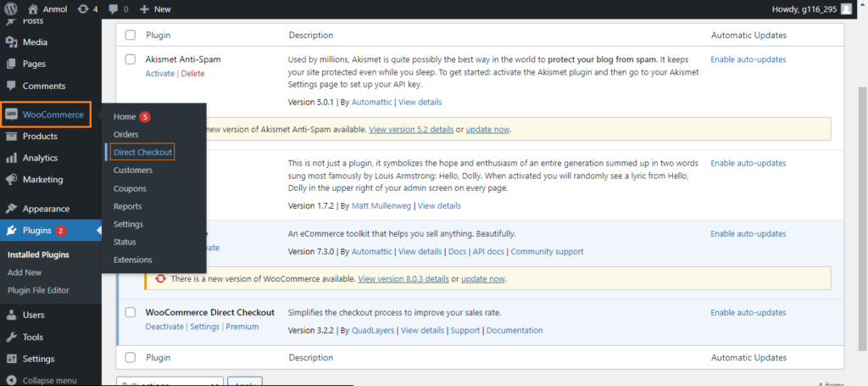This screenshot has width=868, height=386.
Task: Click the updates icon showing 4
Action: coord(83,8)
